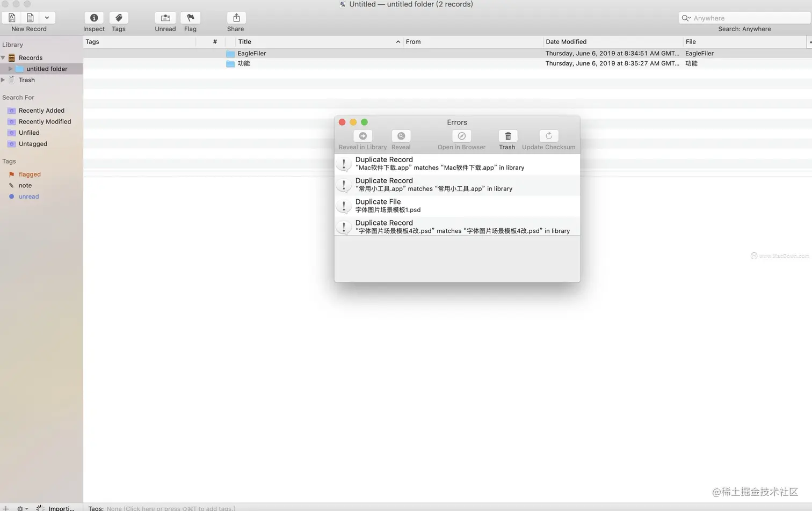Open the gear action menu in sidebar footer
The image size is (812, 511).
tap(22, 508)
